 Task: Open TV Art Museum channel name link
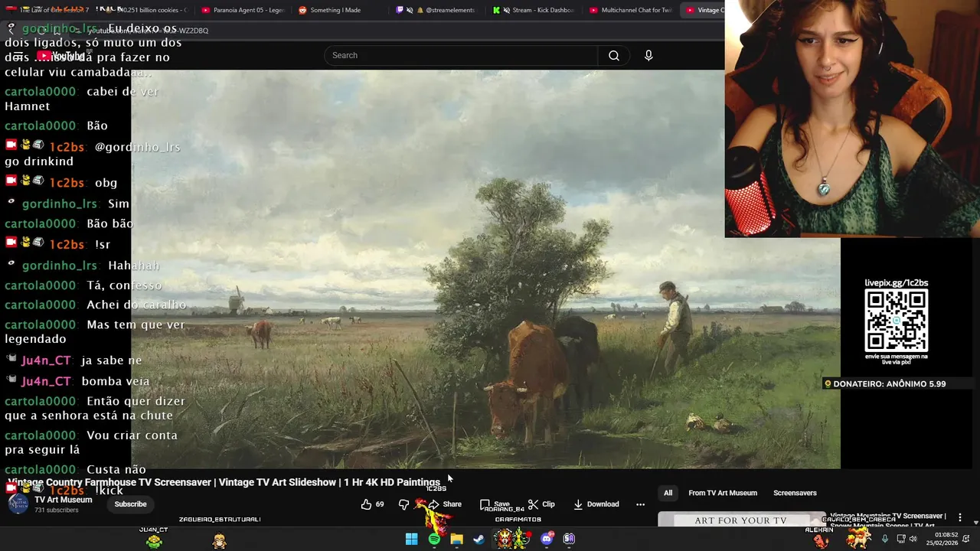tap(64, 500)
